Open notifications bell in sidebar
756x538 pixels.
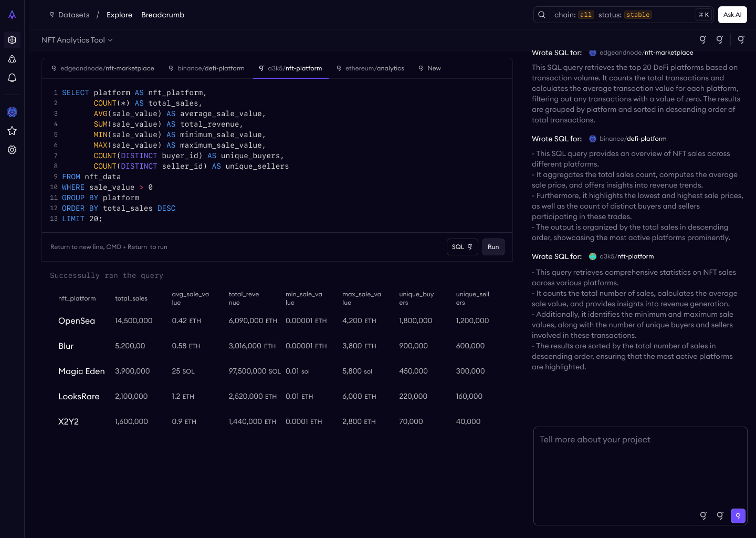click(12, 78)
